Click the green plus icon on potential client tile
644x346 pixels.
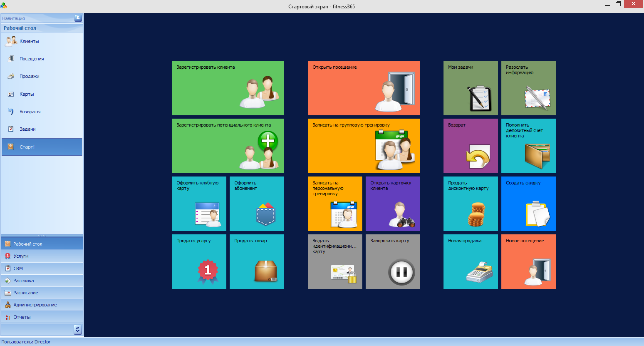pos(268,140)
